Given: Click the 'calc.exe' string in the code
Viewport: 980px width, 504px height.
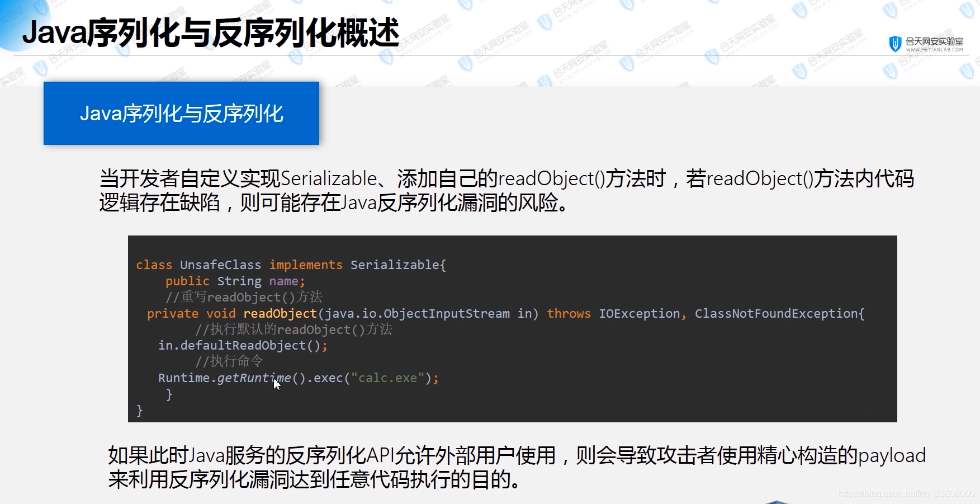Looking at the screenshot, I should (x=388, y=378).
